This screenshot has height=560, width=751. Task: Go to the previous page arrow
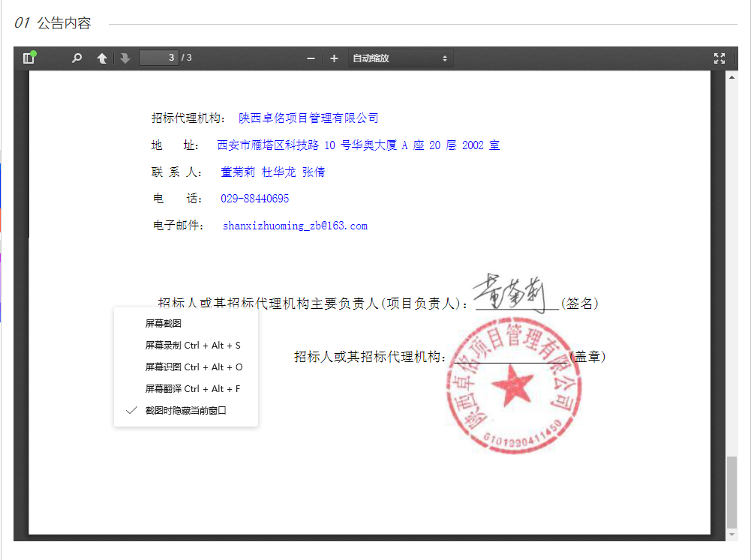[102, 58]
